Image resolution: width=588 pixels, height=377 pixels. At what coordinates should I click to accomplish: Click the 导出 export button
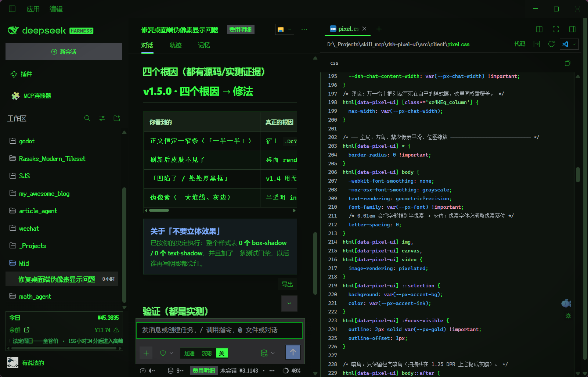pos(288,284)
